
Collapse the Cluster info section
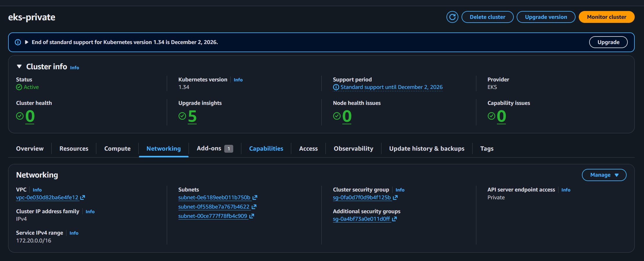pos(19,66)
